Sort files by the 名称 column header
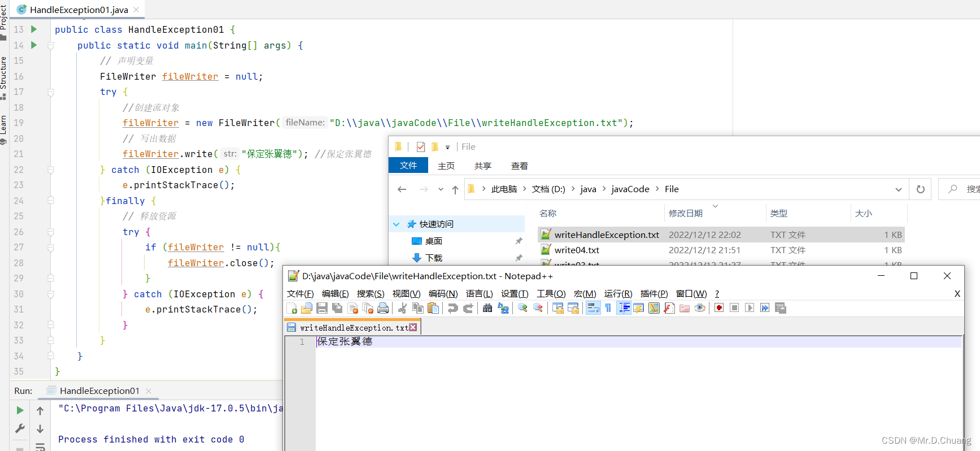 pyautogui.click(x=548, y=213)
